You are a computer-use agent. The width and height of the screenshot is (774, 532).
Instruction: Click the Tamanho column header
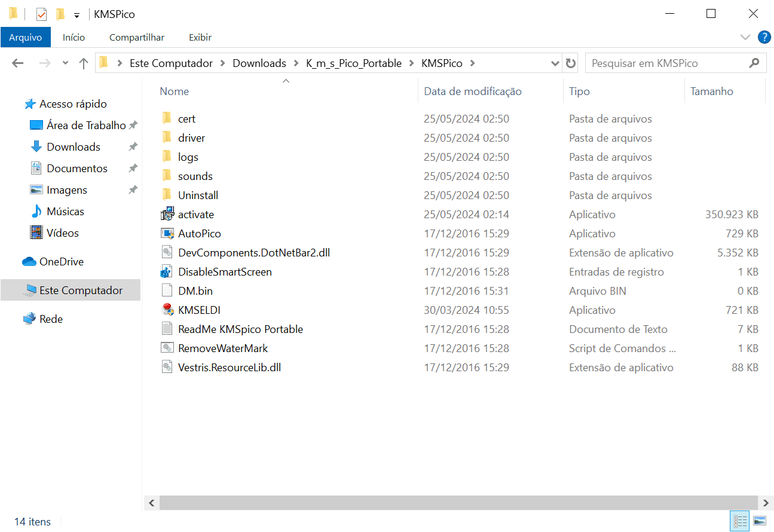pos(711,91)
